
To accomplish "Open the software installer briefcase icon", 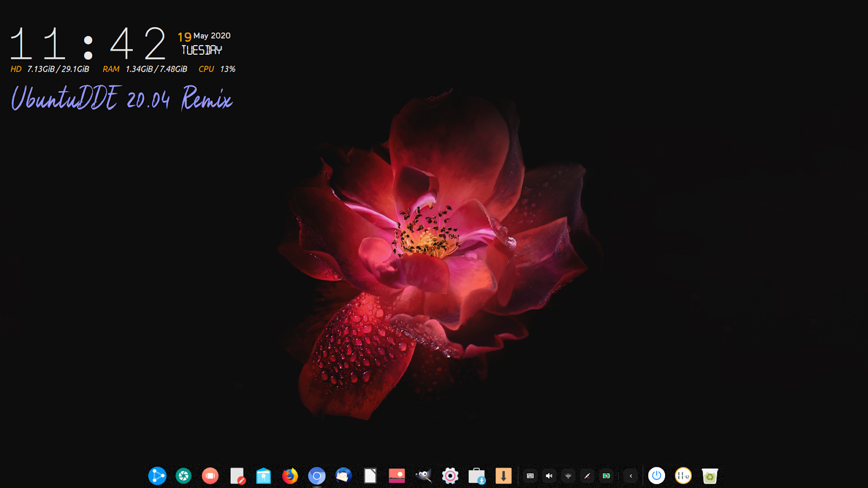I will (477, 476).
